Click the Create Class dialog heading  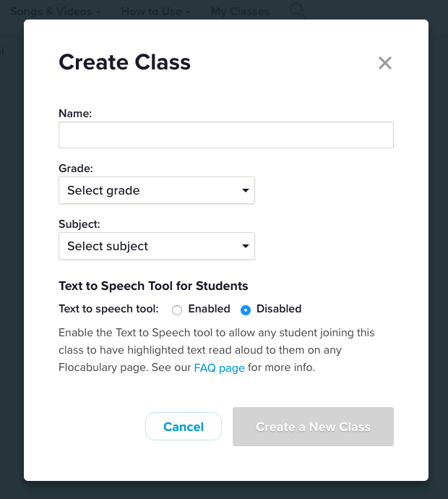[x=124, y=62]
